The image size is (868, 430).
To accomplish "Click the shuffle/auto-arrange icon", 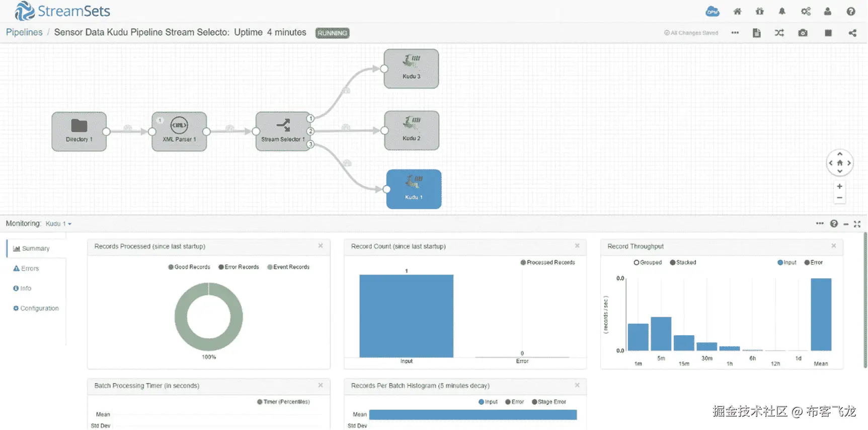I will pos(779,33).
